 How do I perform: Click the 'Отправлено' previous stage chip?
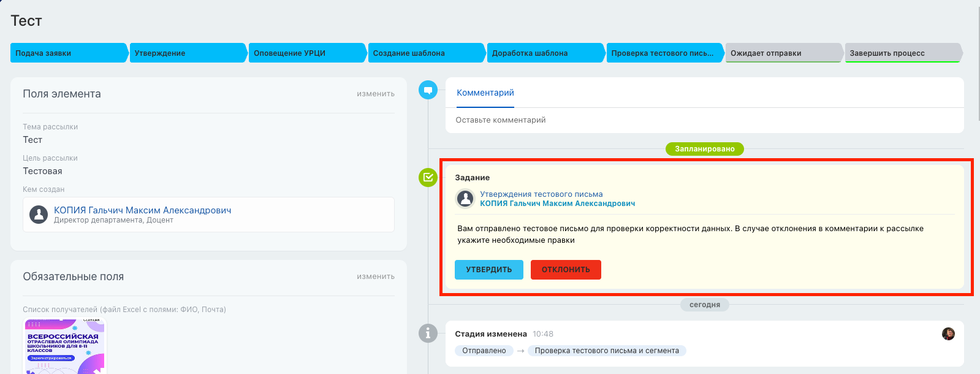pyautogui.click(x=484, y=351)
